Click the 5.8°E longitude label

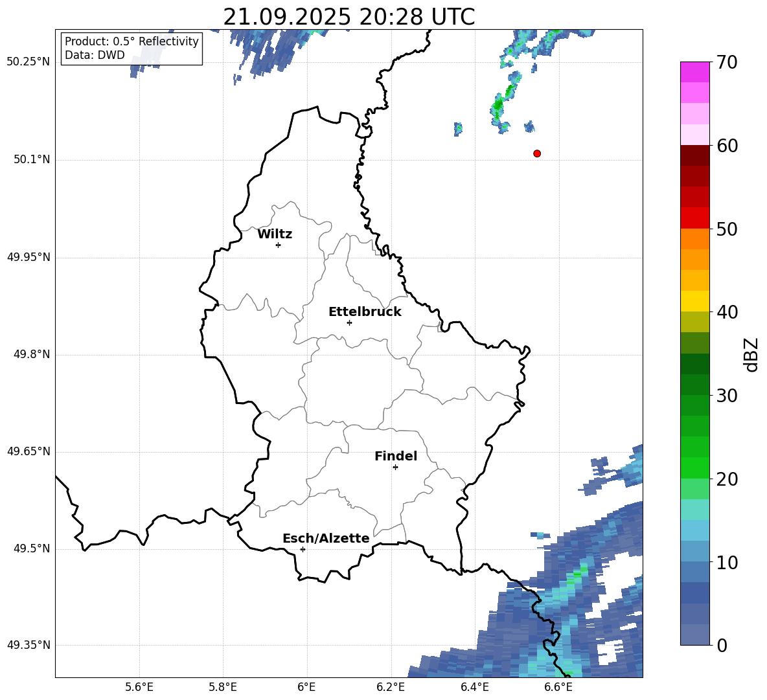coord(223,688)
